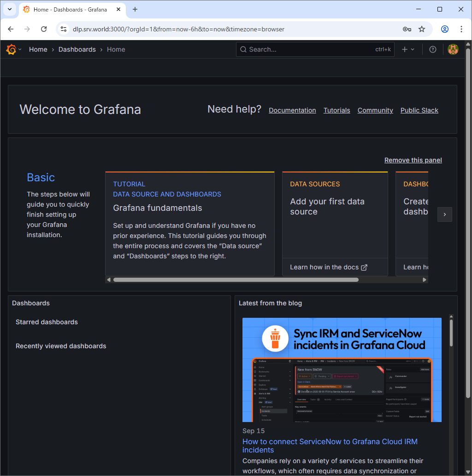472x476 pixels.
Task: Click the Starred dashboards heading
Action: click(x=47, y=322)
